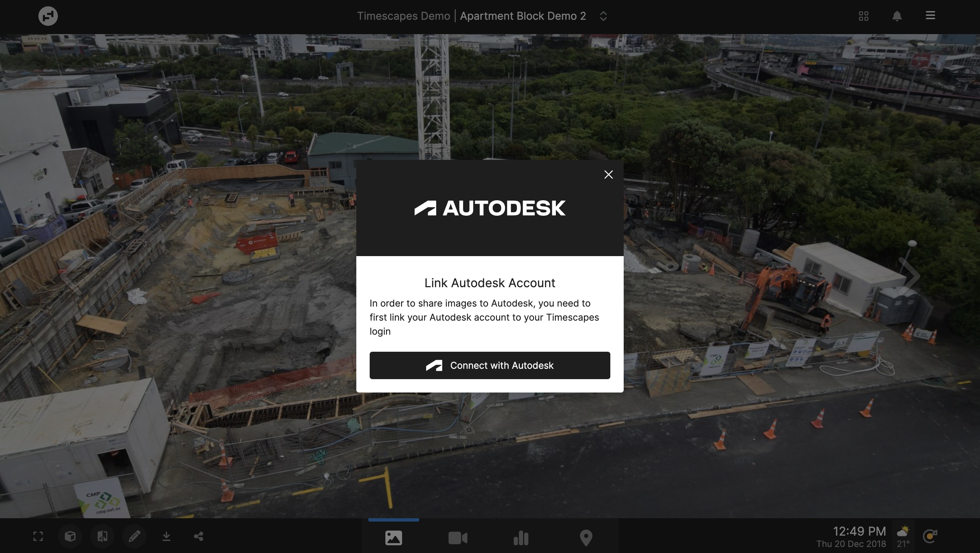
Task: Toggle the image compare tool
Action: click(102, 536)
